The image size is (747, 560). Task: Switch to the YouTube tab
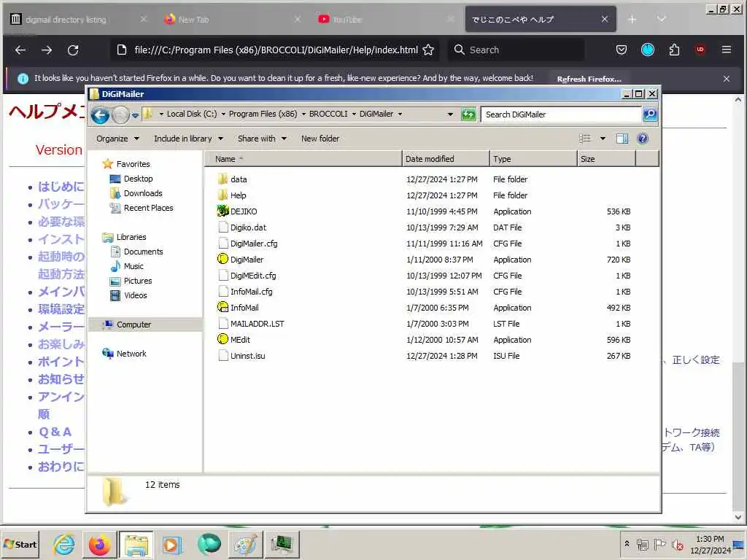(387, 19)
